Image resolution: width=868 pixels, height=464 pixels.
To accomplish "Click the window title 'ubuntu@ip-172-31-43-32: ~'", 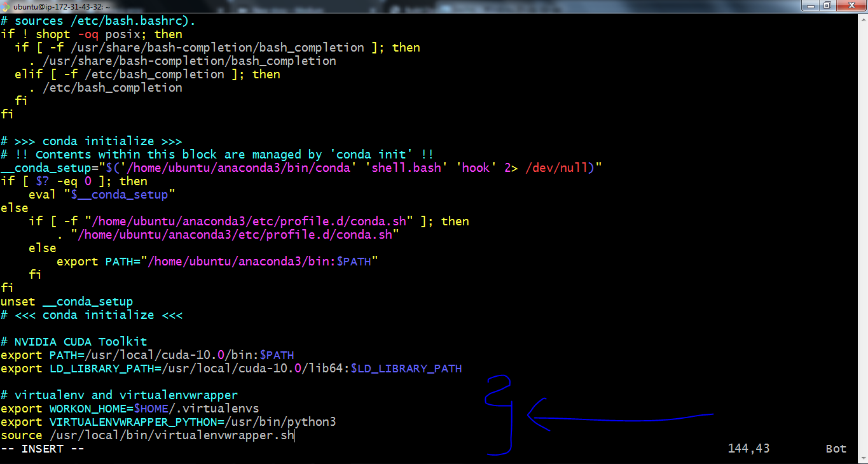I will pyautogui.click(x=62, y=6).
